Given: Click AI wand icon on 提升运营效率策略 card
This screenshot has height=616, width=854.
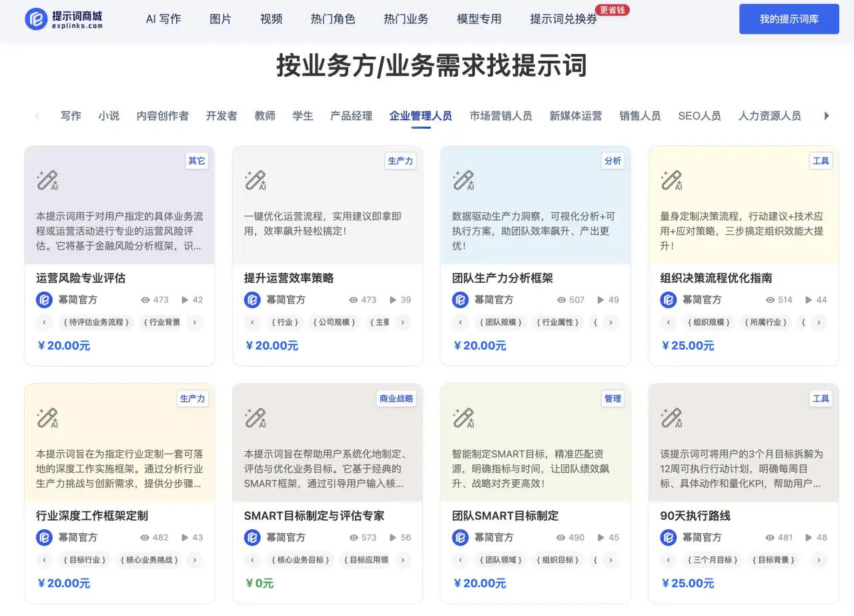Looking at the screenshot, I should (256, 180).
